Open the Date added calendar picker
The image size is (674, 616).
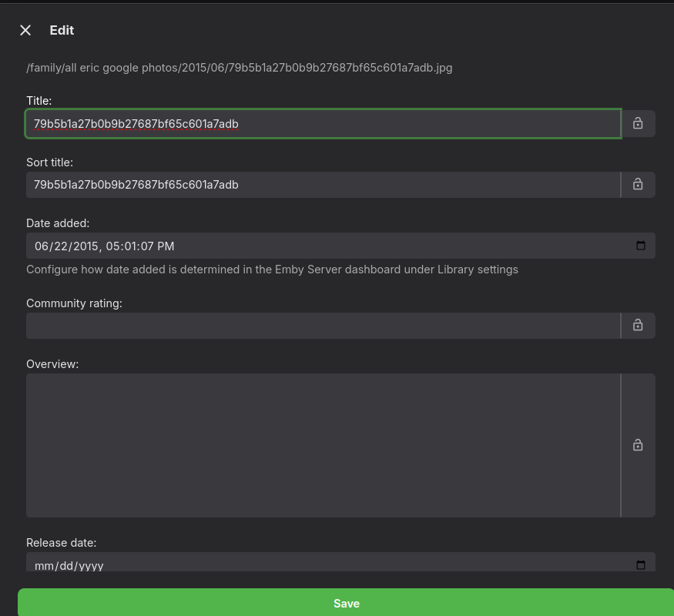(640, 246)
